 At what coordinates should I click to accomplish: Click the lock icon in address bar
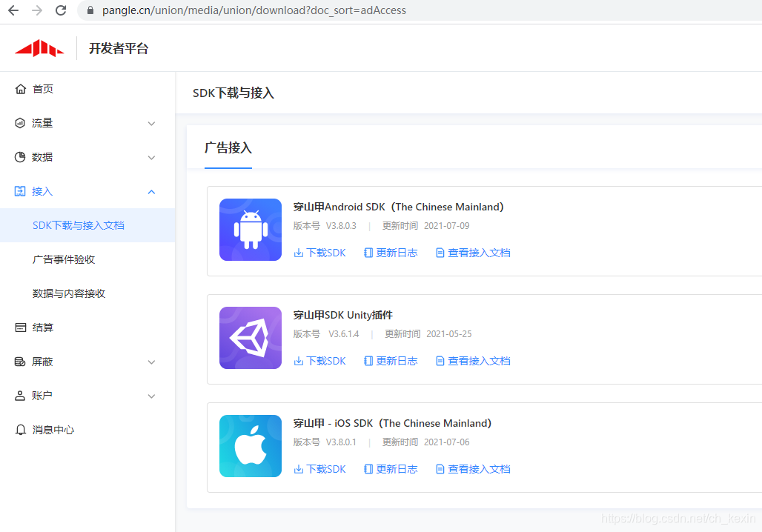coord(90,10)
